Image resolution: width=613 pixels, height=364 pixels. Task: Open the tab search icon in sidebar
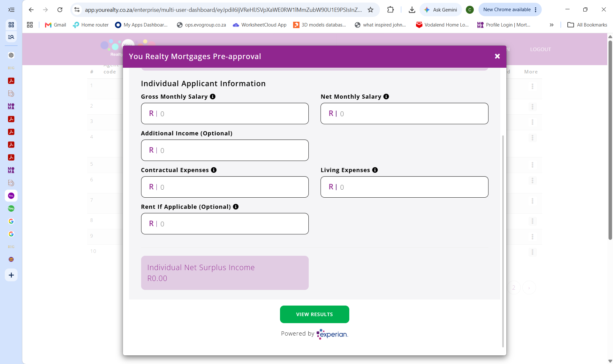point(11,37)
